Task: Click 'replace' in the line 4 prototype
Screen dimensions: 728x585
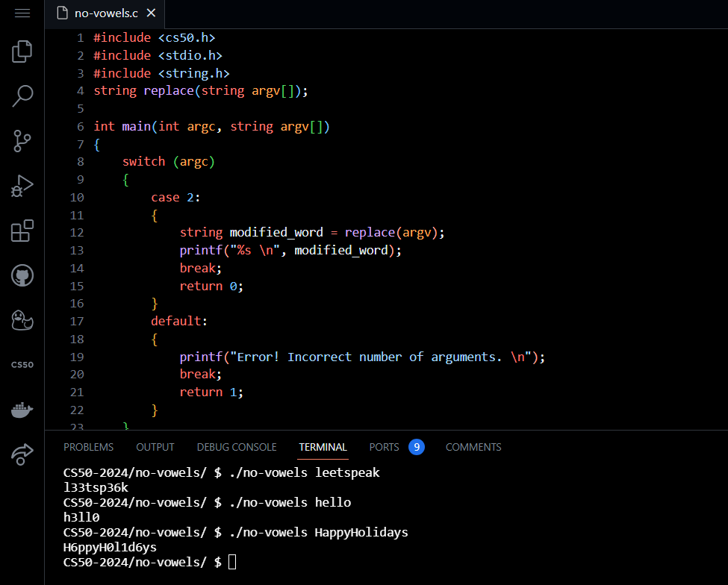Action: (x=169, y=91)
